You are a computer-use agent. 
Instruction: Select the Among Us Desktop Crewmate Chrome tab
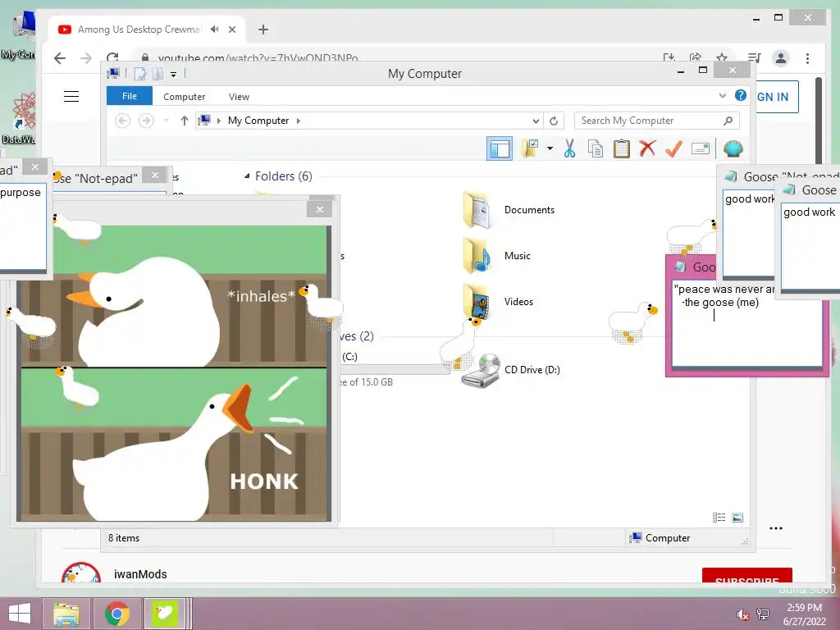[x=147, y=30]
